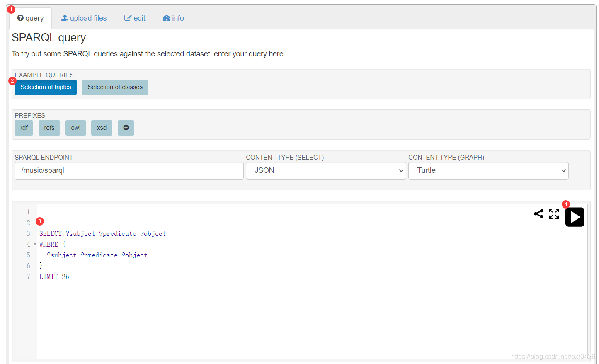The height and width of the screenshot is (364, 599).
Task: Click the share query icon
Action: 538,214
